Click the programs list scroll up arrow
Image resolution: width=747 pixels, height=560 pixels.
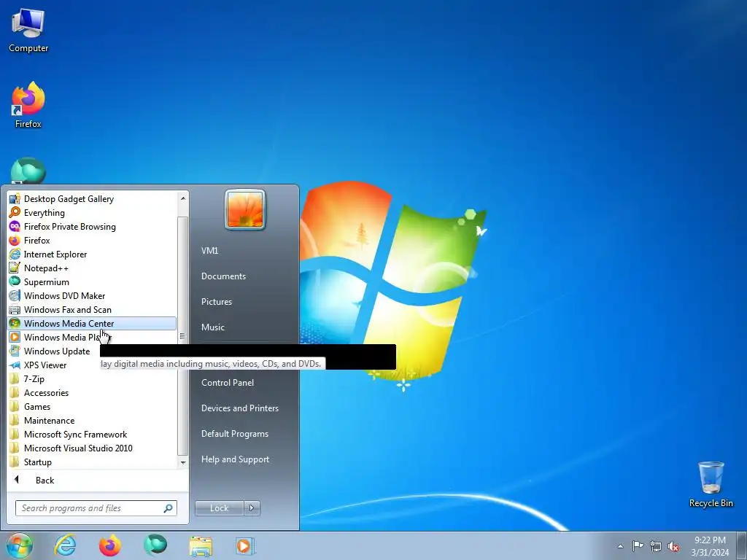click(x=183, y=198)
